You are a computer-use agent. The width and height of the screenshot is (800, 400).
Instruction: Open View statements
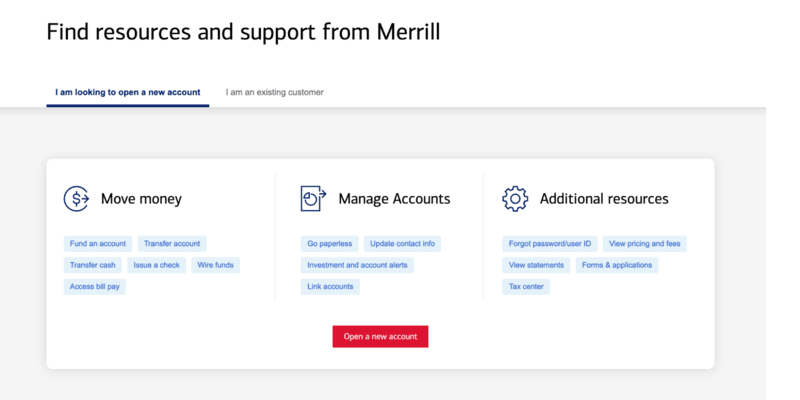tap(536, 265)
